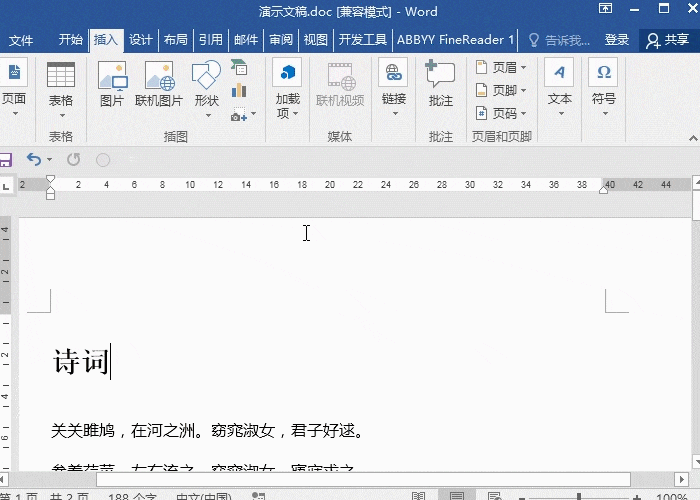700x500 pixels.
Task: Click the 链接 links button
Action: pos(394,88)
